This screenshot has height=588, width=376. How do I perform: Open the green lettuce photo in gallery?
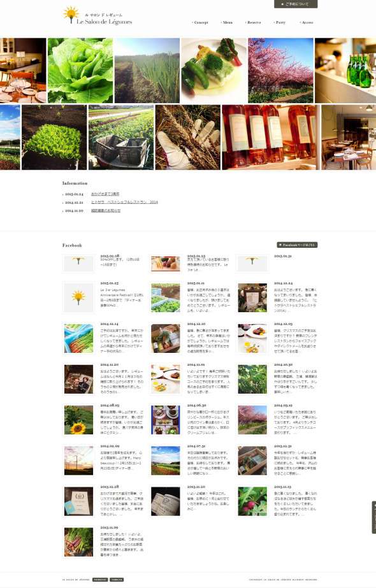point(80,71)
